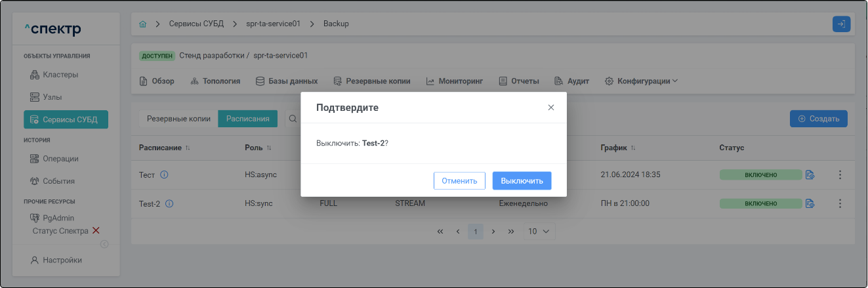Click the logout icon at top right
The image size is (868, 288).
pos(841,24)
